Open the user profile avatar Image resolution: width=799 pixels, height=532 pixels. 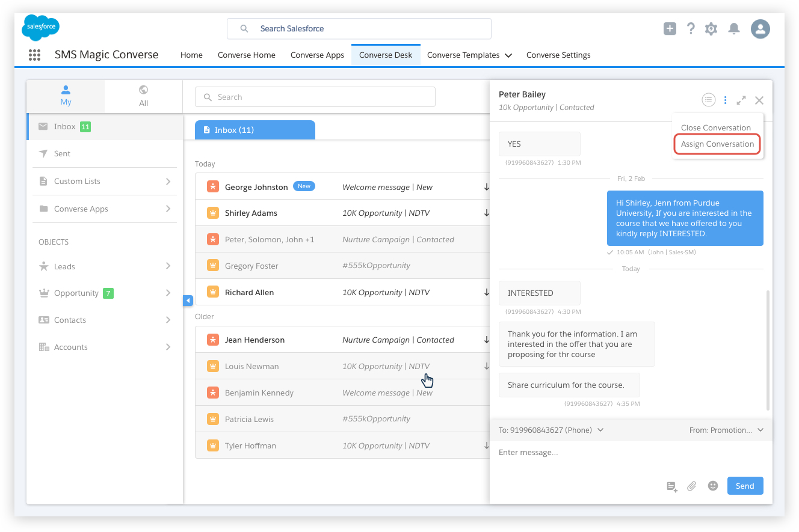coord(760,28)
